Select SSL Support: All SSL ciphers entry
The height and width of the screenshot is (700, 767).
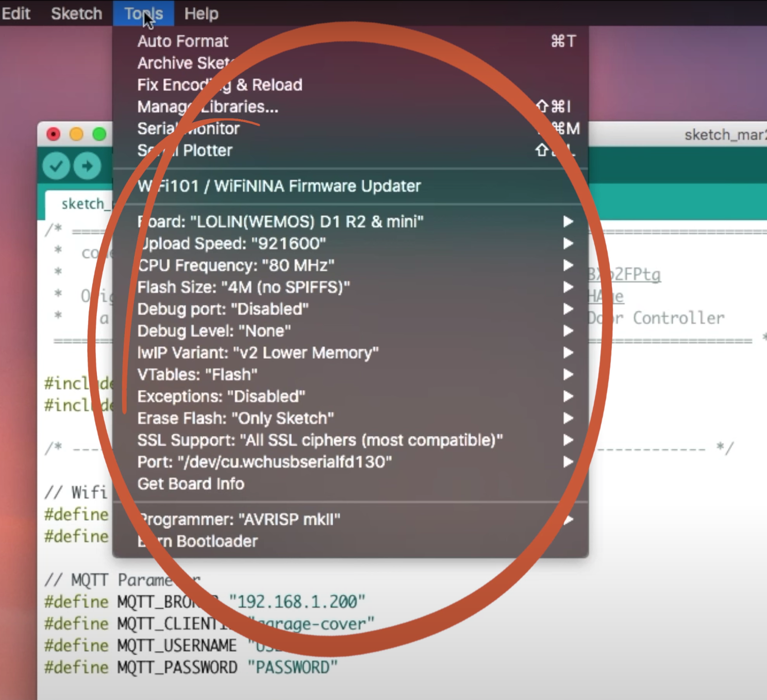[351, 440]
